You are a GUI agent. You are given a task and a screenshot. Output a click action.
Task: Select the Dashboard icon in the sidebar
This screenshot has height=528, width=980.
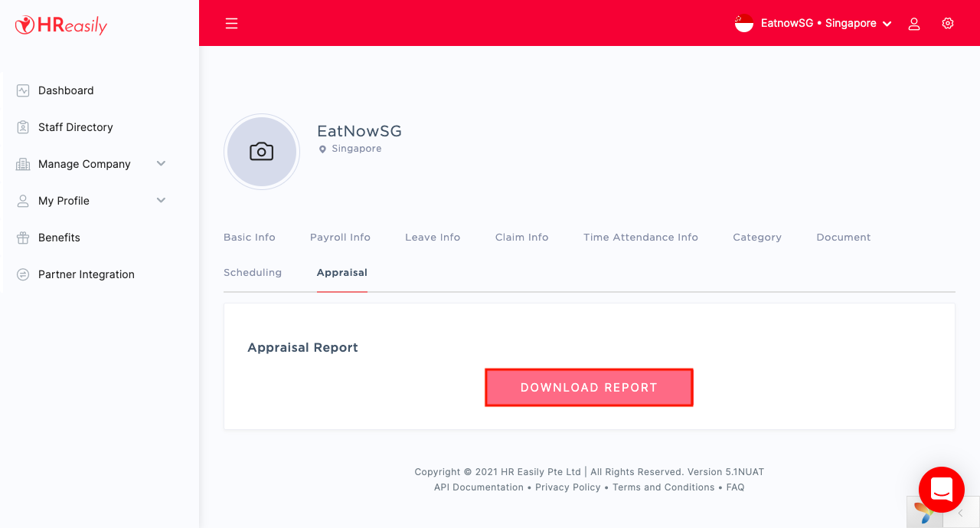coord(23,90)
